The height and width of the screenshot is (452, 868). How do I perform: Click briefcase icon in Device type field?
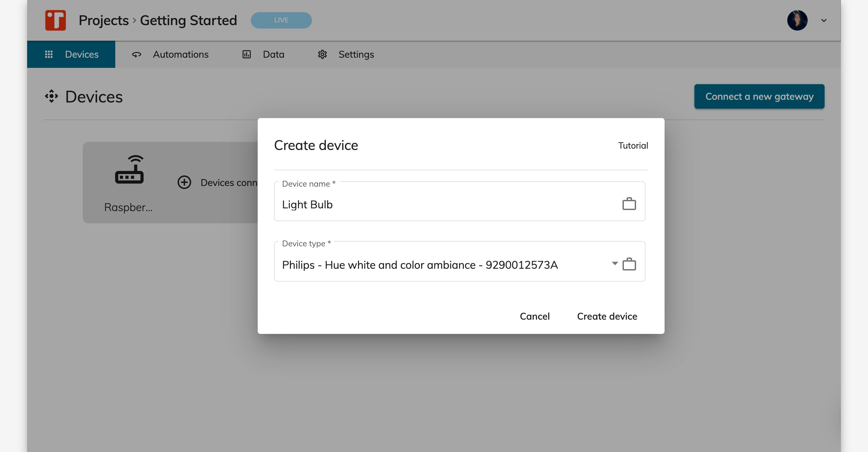coord(629,264)
